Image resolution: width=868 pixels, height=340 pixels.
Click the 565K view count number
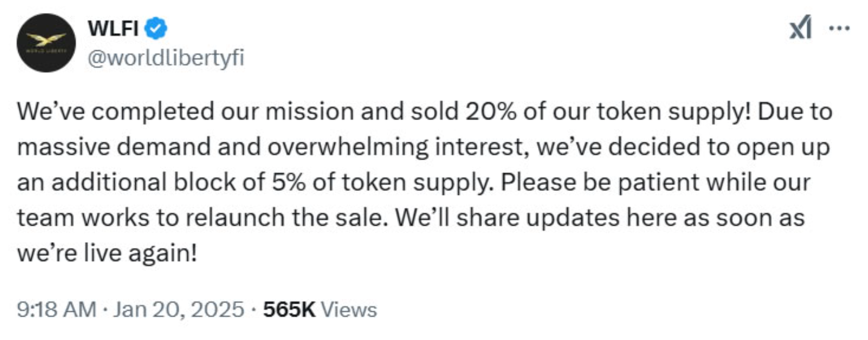click(x=289, y=309)
